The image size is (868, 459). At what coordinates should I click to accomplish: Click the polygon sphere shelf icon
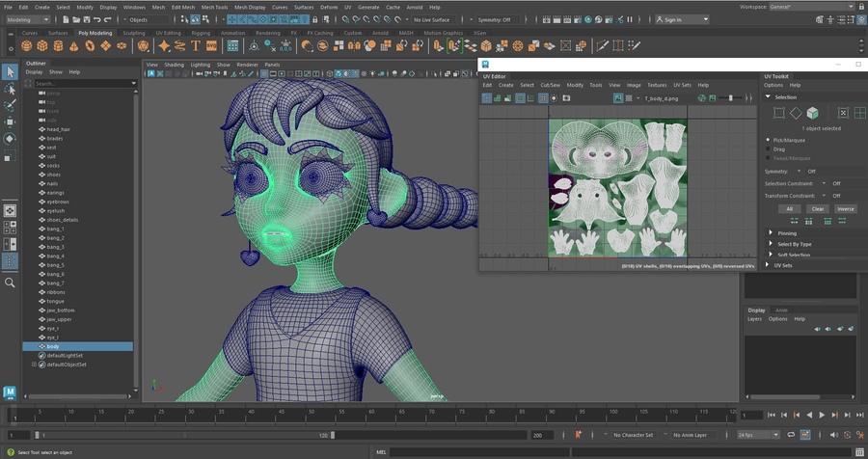[27, 45]
